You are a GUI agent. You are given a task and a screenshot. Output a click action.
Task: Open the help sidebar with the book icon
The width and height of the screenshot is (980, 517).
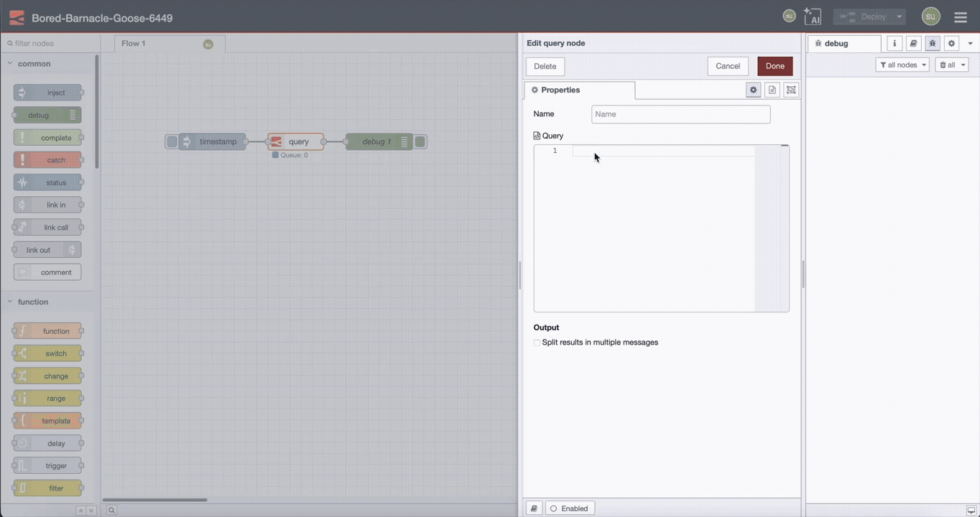click(x=913, y=43)
